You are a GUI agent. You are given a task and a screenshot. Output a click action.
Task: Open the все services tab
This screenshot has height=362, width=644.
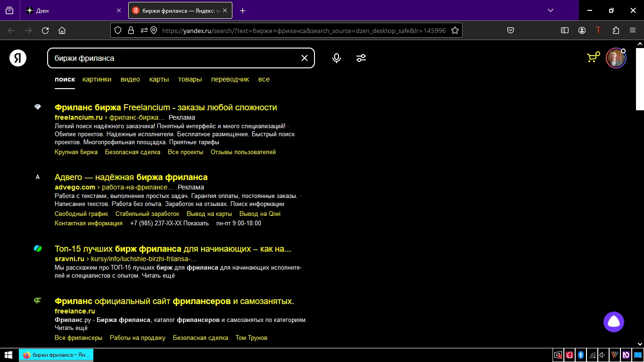pyautogui.click(x=264, y=79)
